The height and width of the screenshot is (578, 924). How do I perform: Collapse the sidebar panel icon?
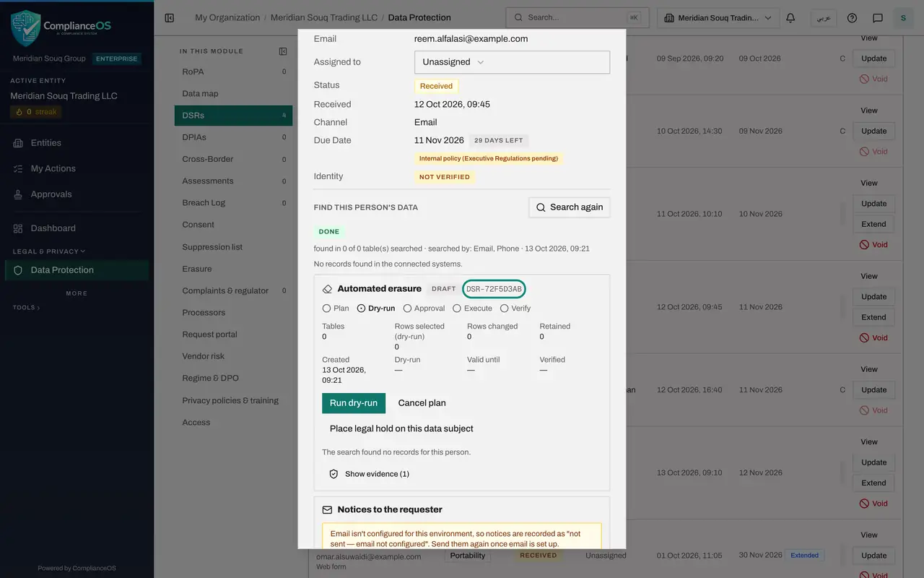pyautogui.click(x=170, y=18)
